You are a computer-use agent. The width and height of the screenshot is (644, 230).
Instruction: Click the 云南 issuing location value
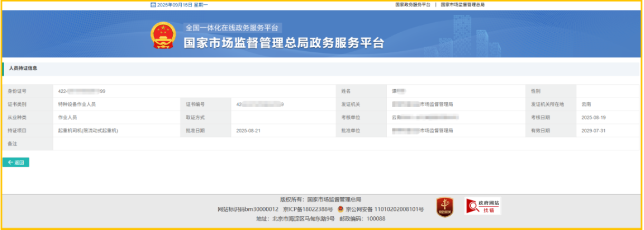(586, 104)
